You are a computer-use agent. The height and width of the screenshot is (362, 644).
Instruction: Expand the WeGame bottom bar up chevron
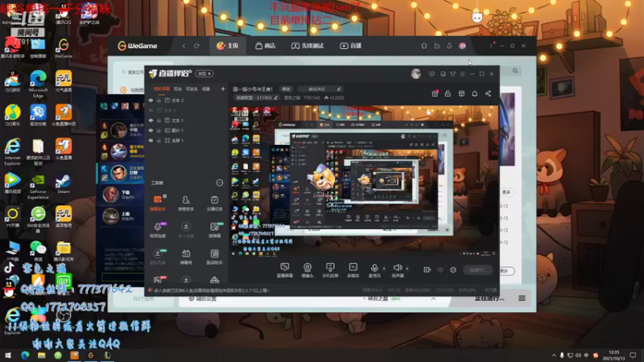tap(433, 298)
